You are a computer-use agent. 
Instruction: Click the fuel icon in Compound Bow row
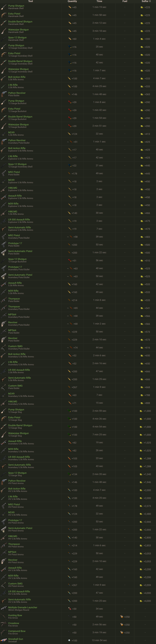click(122, 632)
